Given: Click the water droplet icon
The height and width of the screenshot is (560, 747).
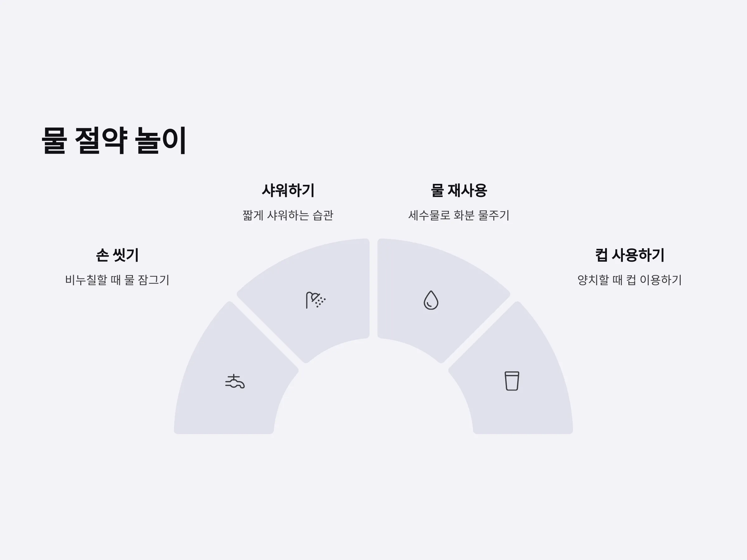Looking at the screenshot, I should point(431,300).
